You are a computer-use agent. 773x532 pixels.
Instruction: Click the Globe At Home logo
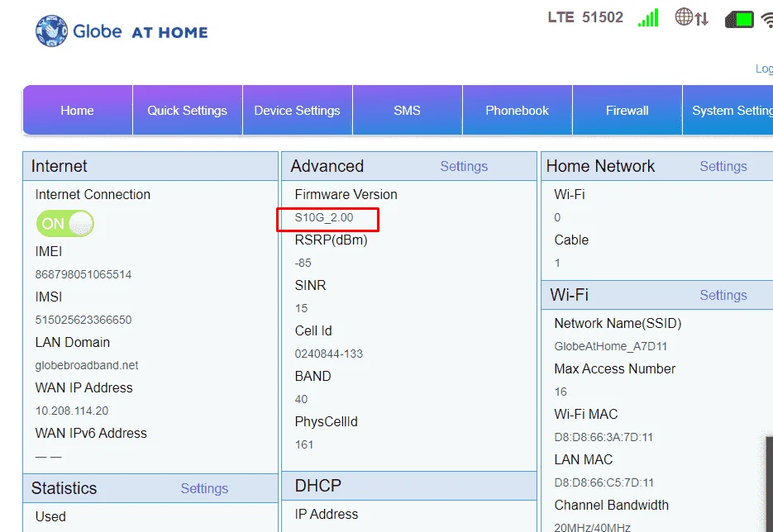click(x=122, y=31)
